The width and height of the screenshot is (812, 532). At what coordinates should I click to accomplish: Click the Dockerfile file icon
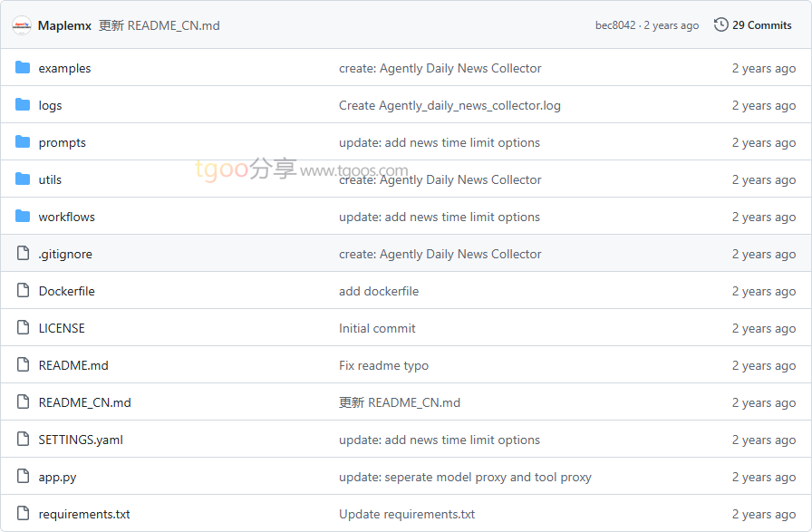point(23,291)
